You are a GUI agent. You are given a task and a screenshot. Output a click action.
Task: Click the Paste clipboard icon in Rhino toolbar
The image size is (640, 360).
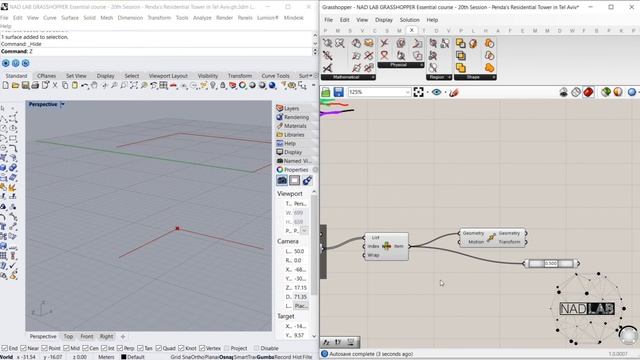[75, 85]
